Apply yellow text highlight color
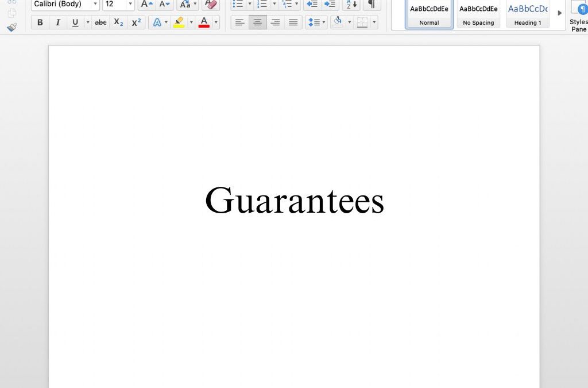588x388 pixels. click(x=179, y=22)
